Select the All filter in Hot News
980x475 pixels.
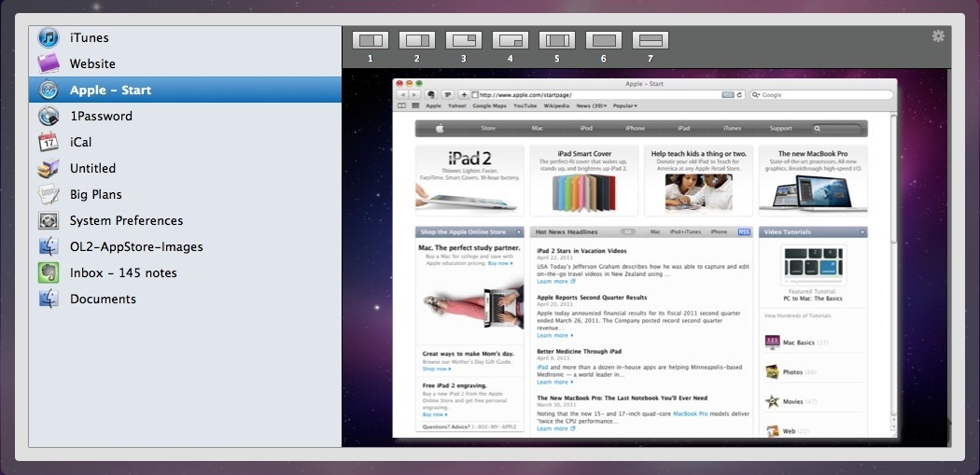(x=628, y=231)
